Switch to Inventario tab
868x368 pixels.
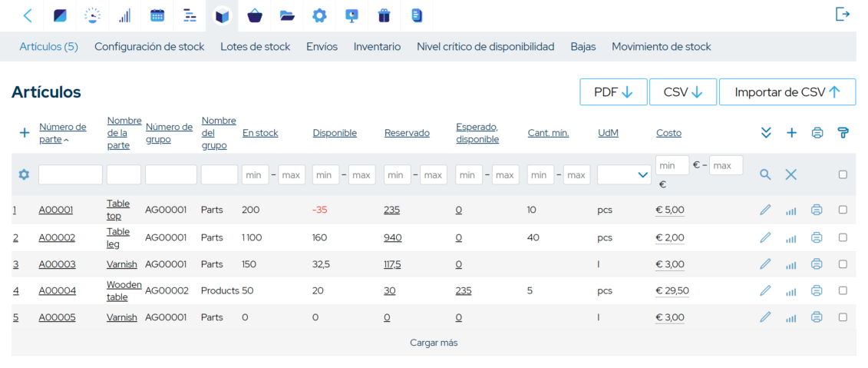point(378,47)
